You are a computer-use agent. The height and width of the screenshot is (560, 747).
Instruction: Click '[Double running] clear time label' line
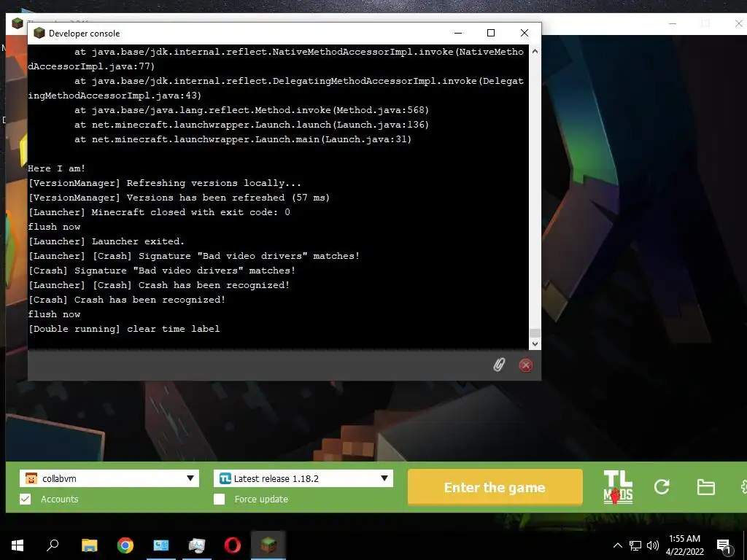tap(124, 329)
